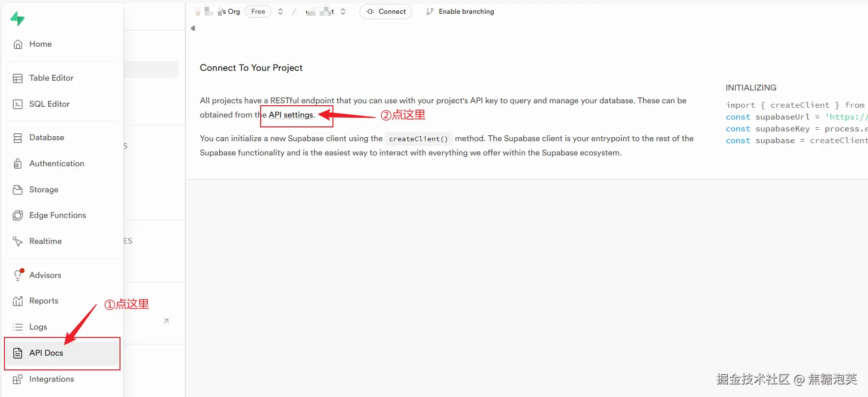
Task: Go to Realtime section
Action: point(62,242)
